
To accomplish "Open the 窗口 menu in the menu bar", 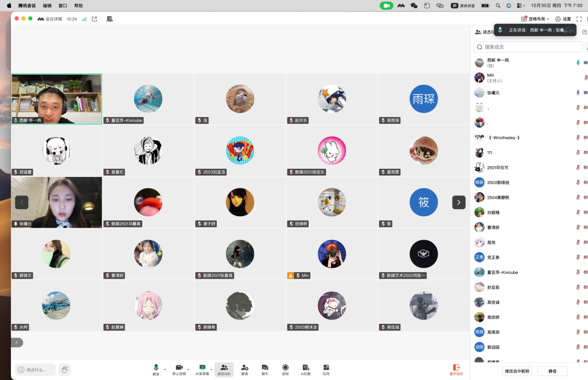I will (x=63, y=5).
